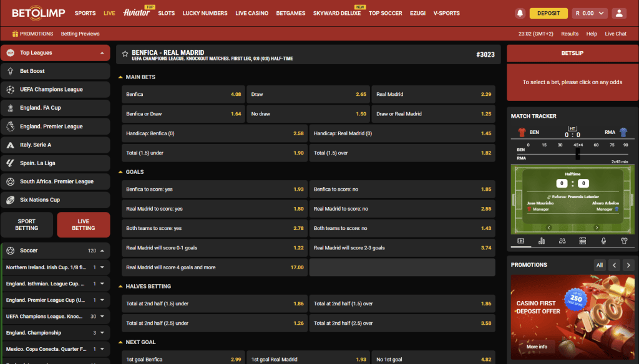This screenshot has width=639, height=364.
Task: Bet on Benfica to win at 4.08
Action: [x=183, y=94]
